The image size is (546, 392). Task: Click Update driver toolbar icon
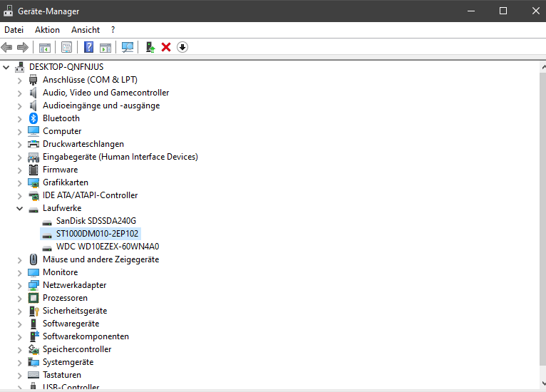(x=150, y=47)
